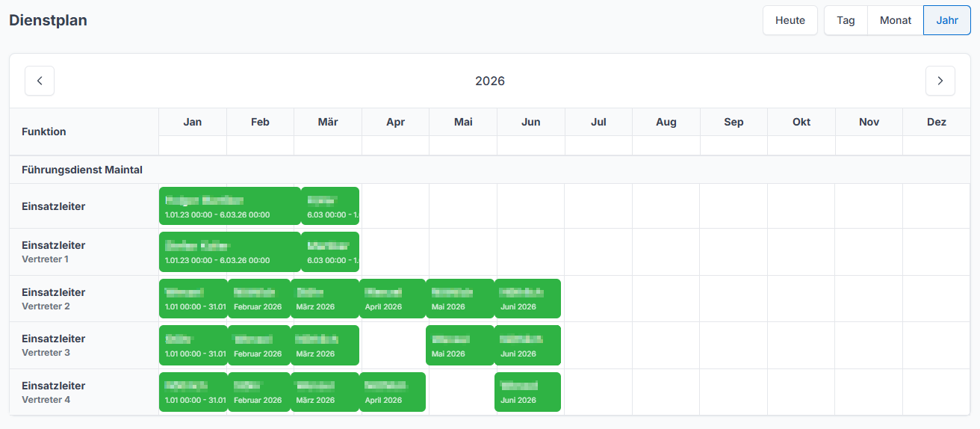
Task: Open Vertreter 2 März 2026 shift
Action: click(x=325, y=299)
